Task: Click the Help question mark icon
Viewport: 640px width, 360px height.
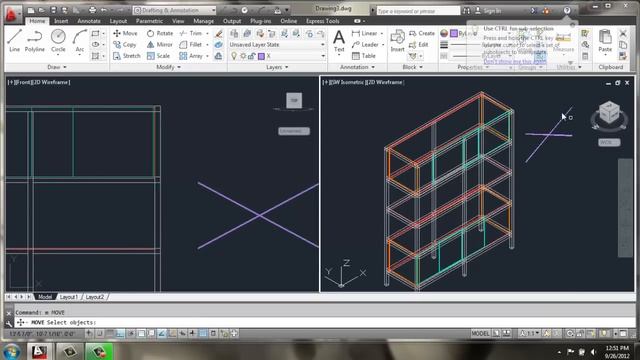Action: [x=567, y=11]
